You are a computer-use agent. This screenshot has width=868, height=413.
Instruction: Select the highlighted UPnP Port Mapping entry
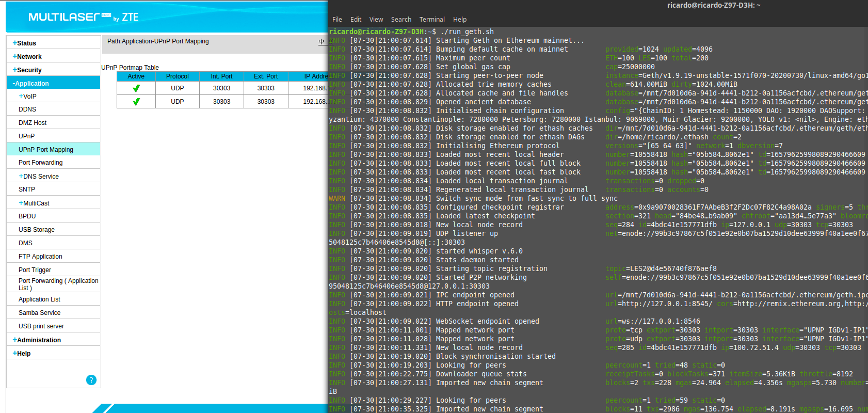[54, 149]
